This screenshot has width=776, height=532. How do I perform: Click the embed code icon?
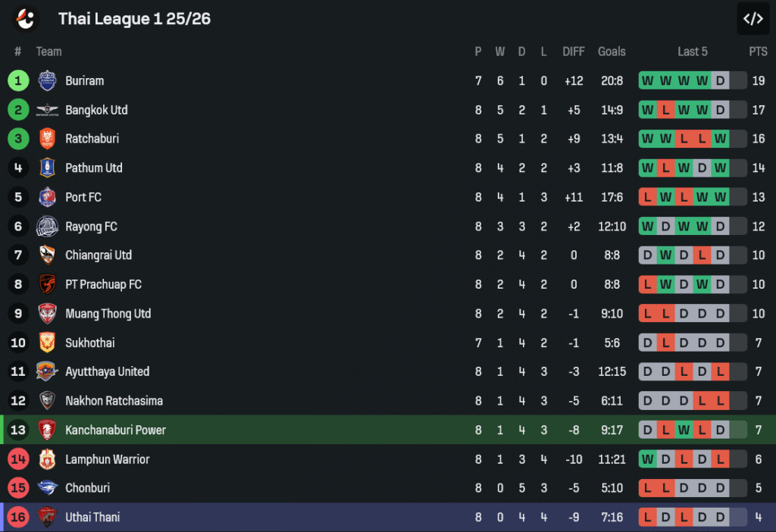pyautogui.click(x=753, y=19)
